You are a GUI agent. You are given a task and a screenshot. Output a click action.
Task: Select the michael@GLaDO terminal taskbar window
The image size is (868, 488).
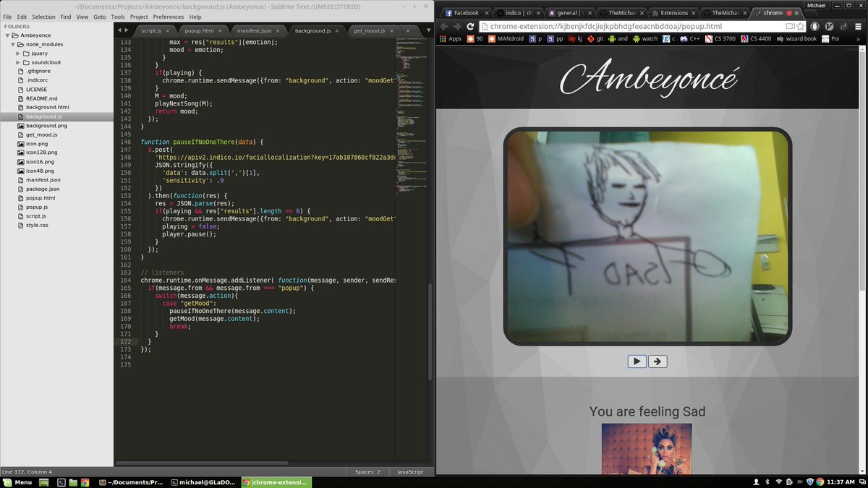pyautogui.click(x=204, y=482)
